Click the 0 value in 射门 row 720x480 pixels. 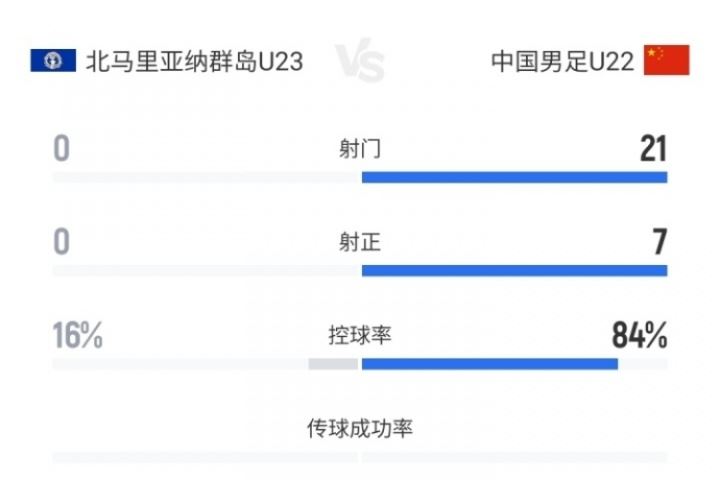click(62, 149)
